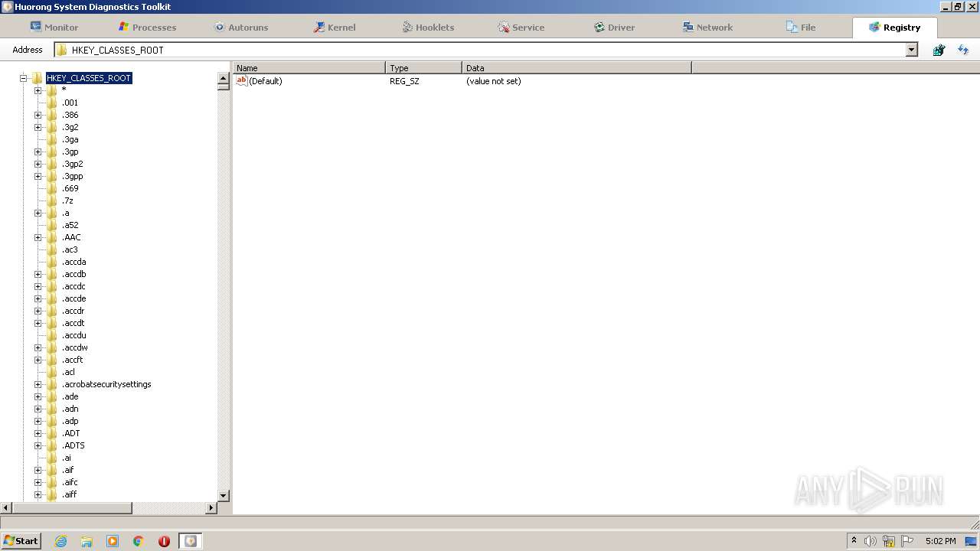Select the .001 key

(70, 103)
